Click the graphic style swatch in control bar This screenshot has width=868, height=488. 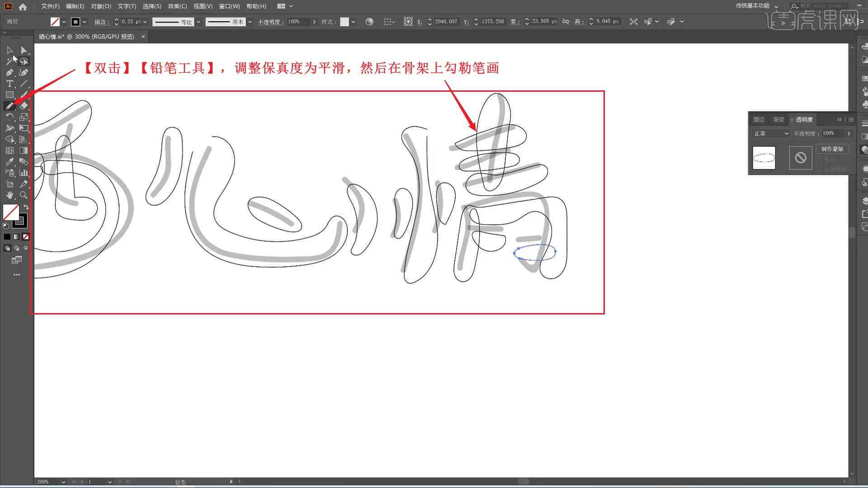tap(344, 22)
